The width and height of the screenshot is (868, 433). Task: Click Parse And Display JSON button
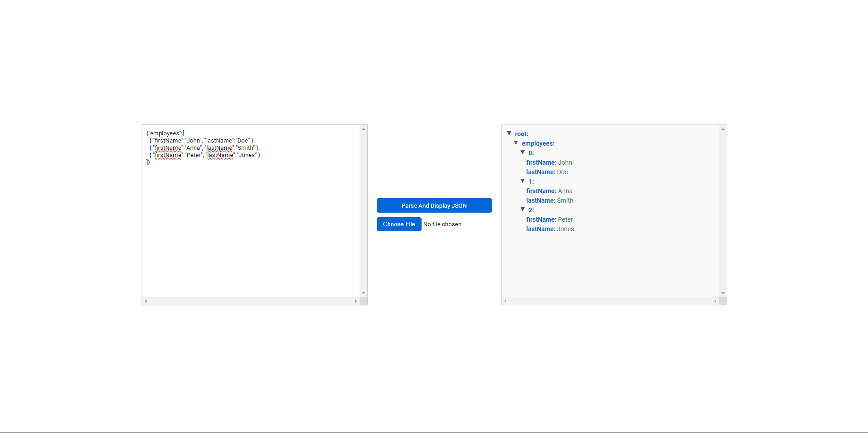pos(434,205)
